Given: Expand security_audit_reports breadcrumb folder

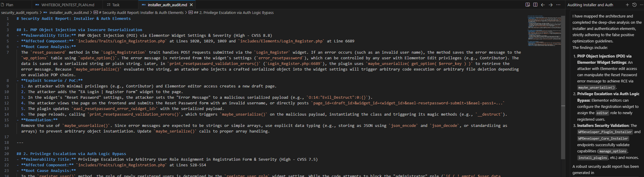Looking at the screenshot, I should tap(20, 12).
